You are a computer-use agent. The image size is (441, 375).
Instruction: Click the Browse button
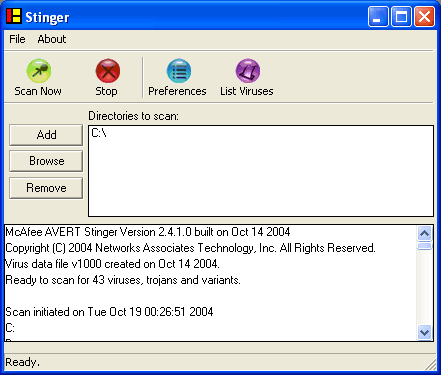tap(46, 161)
